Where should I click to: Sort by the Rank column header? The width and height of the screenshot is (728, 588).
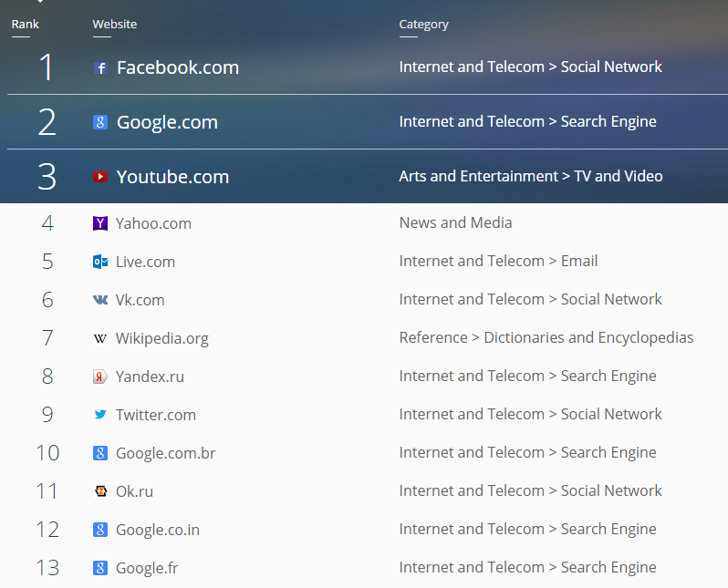click(25, 24)
